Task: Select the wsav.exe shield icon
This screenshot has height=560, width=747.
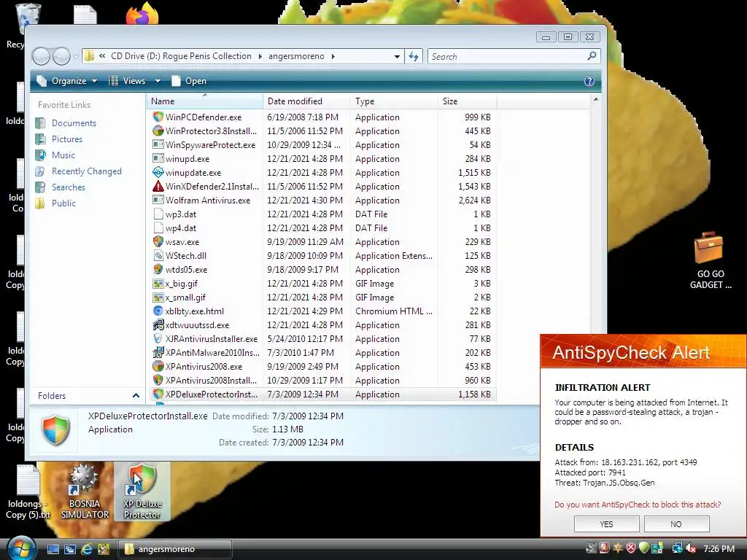Action: point(158,241)
